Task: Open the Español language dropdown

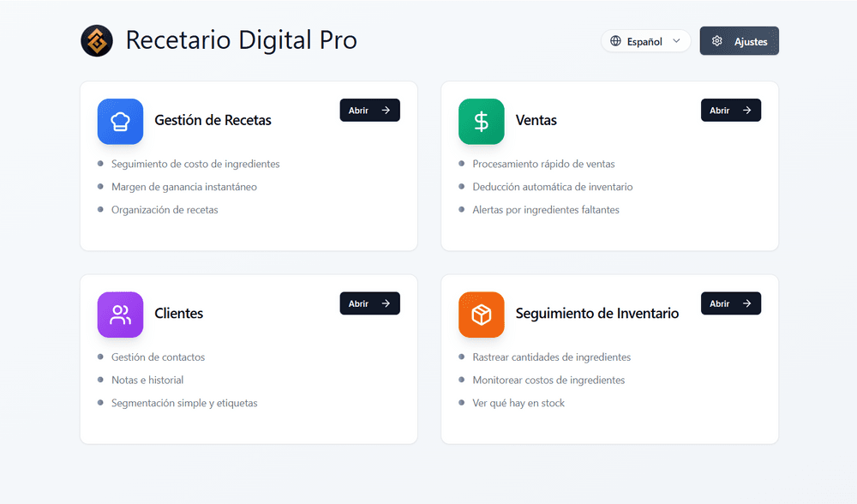Action: coord(645,41)
